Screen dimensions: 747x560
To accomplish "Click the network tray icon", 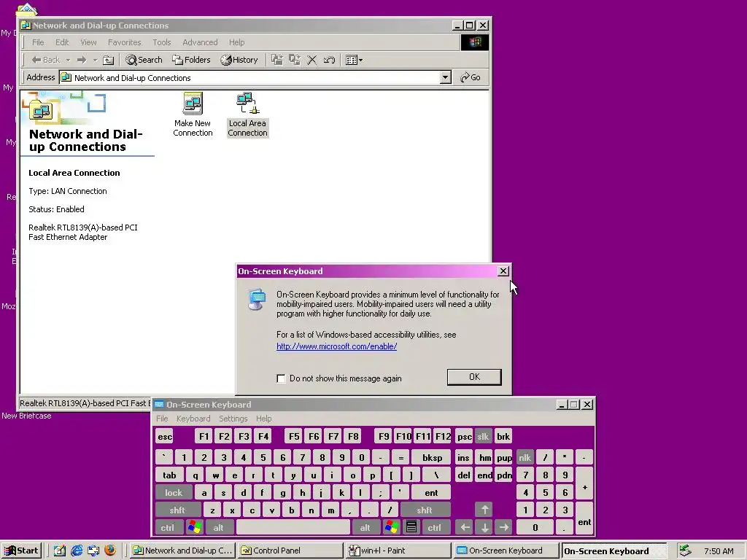I will 685,551.
